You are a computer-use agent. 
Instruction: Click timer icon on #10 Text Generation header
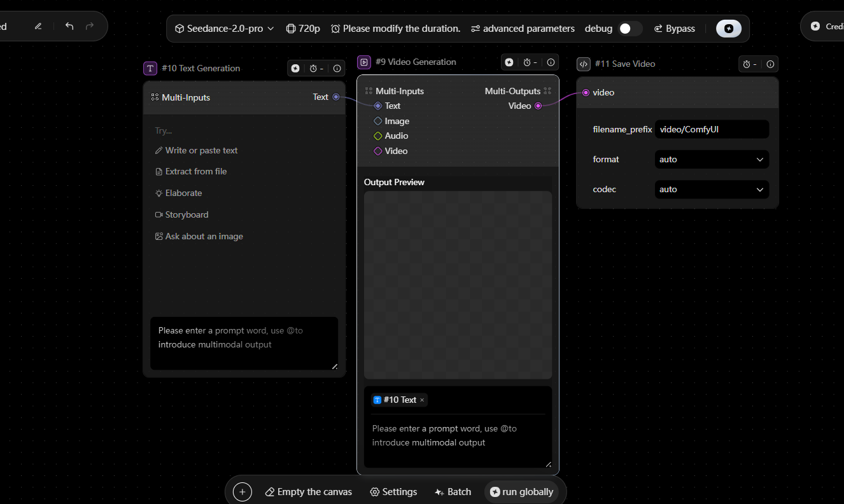point(316,68)
